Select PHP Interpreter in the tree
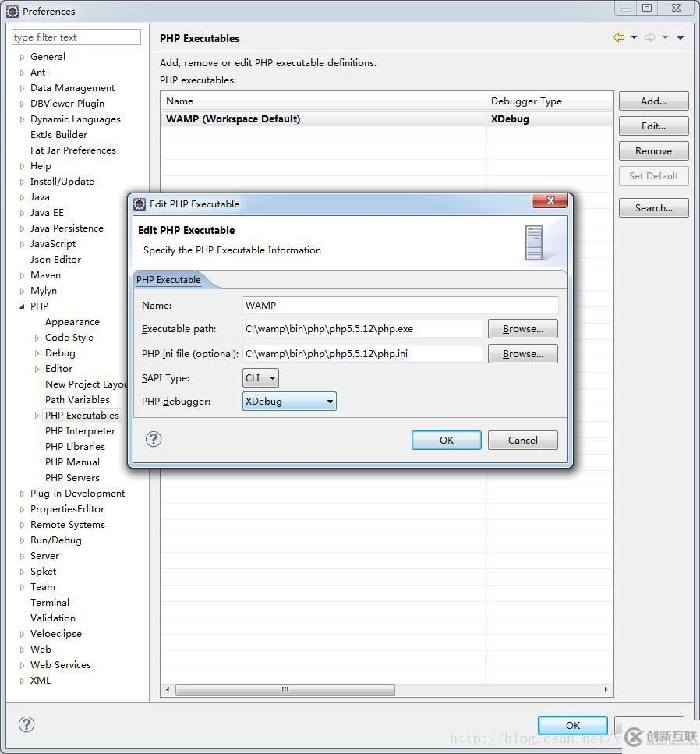This screenshot has height=754, width=700. [80, 431]
